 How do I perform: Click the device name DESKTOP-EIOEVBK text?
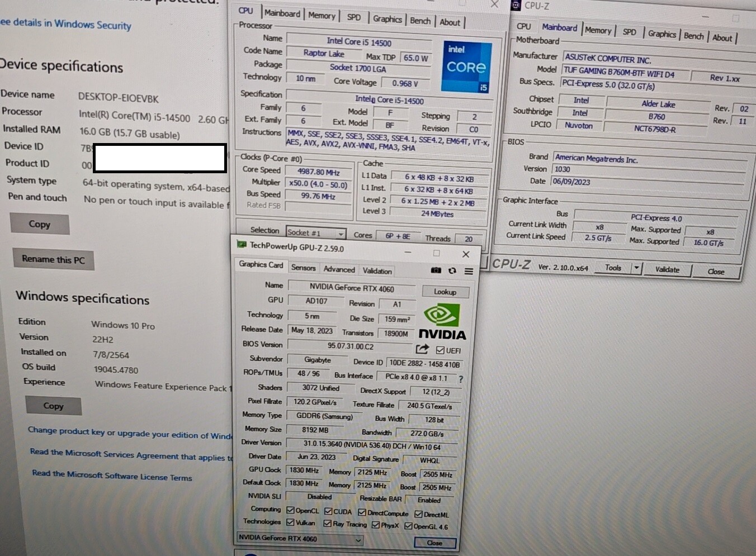click(x=119, y=98)
